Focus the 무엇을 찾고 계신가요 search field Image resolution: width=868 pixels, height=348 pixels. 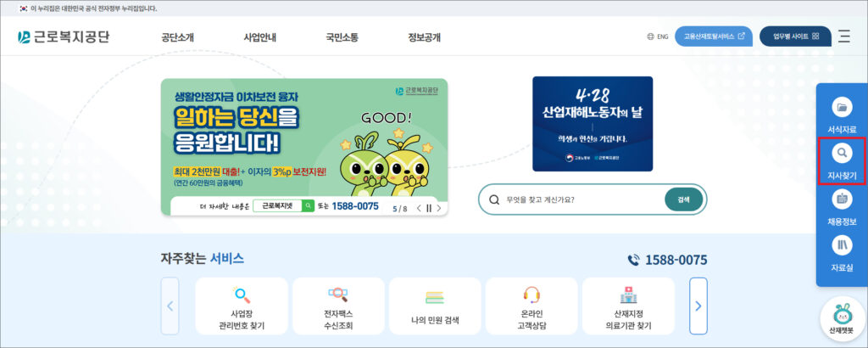coord(576,199)
